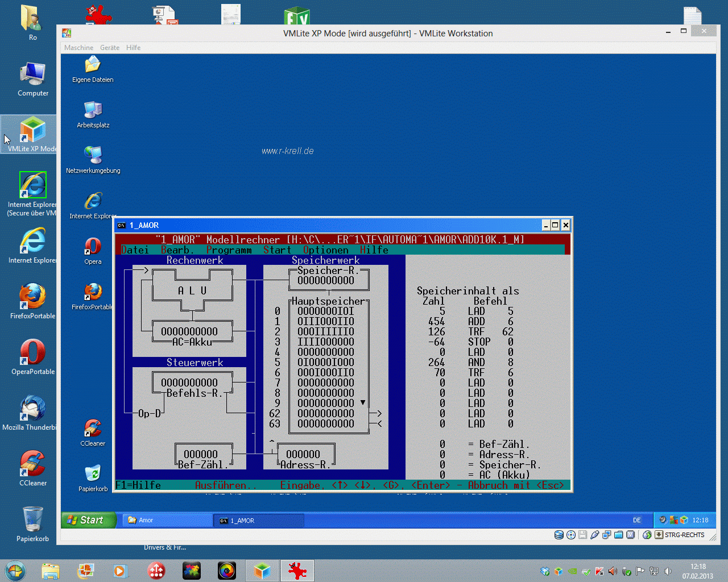Open the Datei menu in AMOR
Image resolution: width=728 pixels, height=582 pixels.
click(x=135, y=250)
